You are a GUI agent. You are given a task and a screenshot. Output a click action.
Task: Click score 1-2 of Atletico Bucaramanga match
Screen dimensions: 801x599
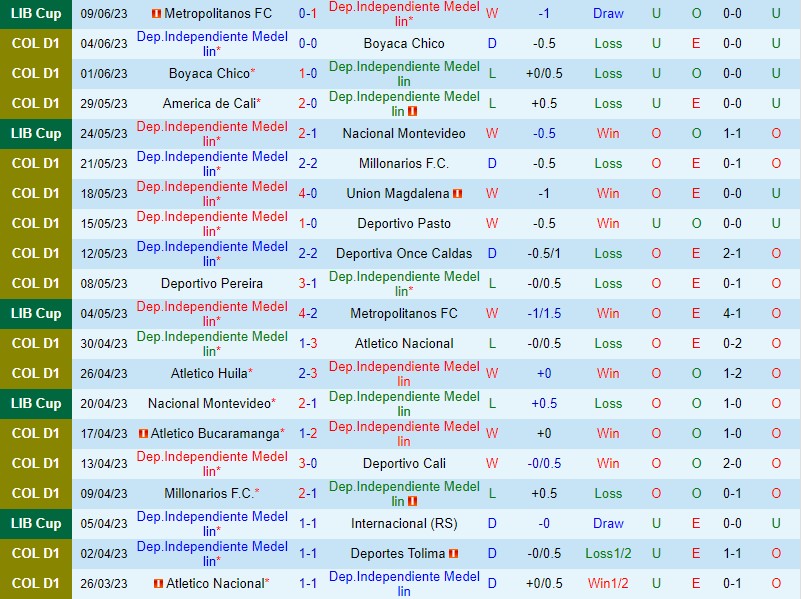pos(308,434)
